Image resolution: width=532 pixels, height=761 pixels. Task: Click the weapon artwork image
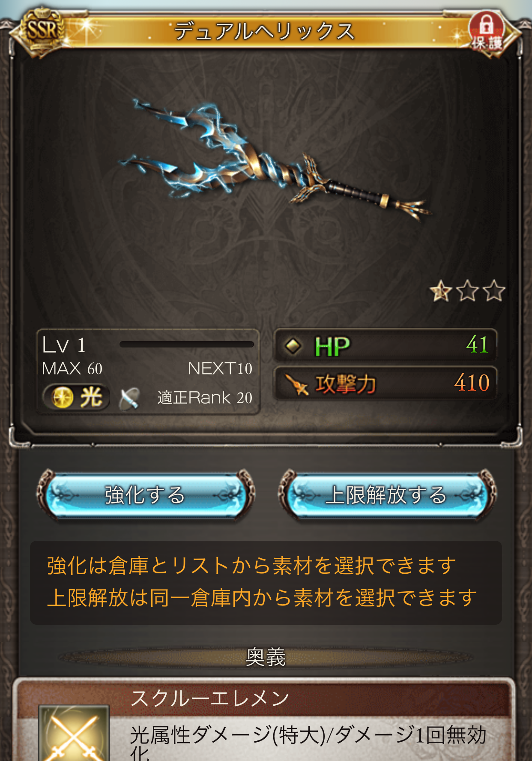pos(274,159)
